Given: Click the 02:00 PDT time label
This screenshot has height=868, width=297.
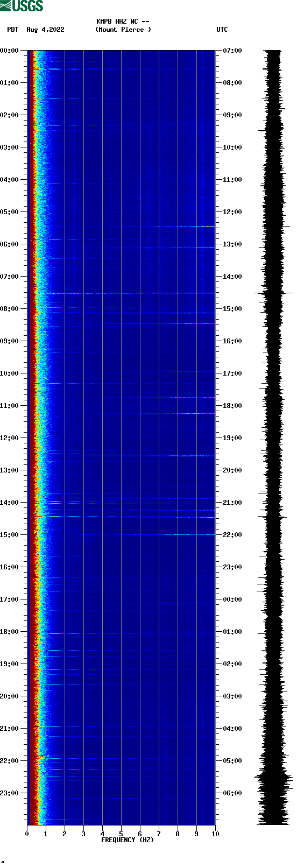Looking at the screenshot, I should click(x=10, y=115).
